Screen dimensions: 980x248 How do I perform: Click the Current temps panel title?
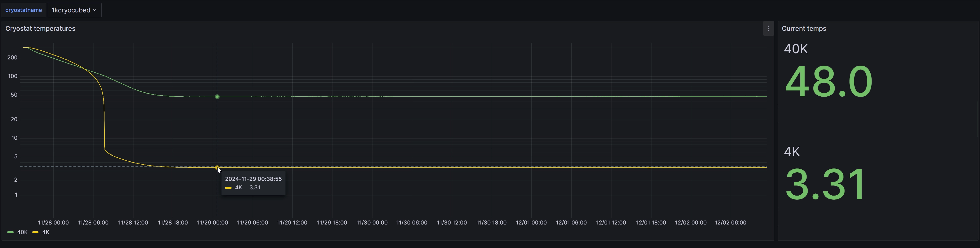click(804, 29)
